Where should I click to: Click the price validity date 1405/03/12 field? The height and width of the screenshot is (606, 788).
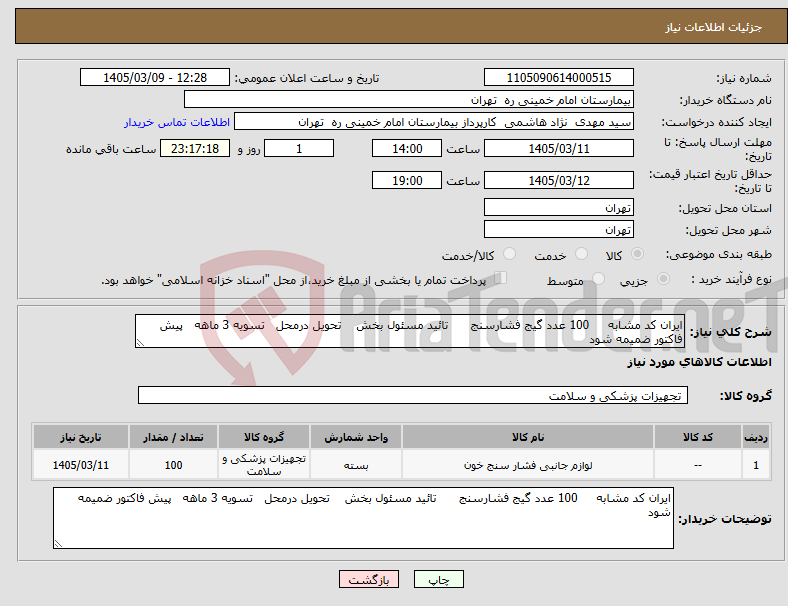click(x=558, y=180)
